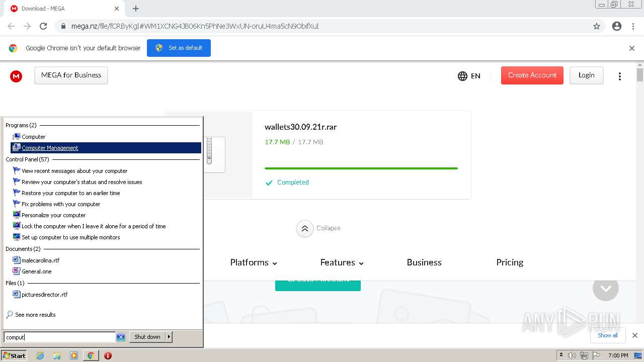Open the Pricing menu item
The image size is (644, 362).
pos(510,262)
